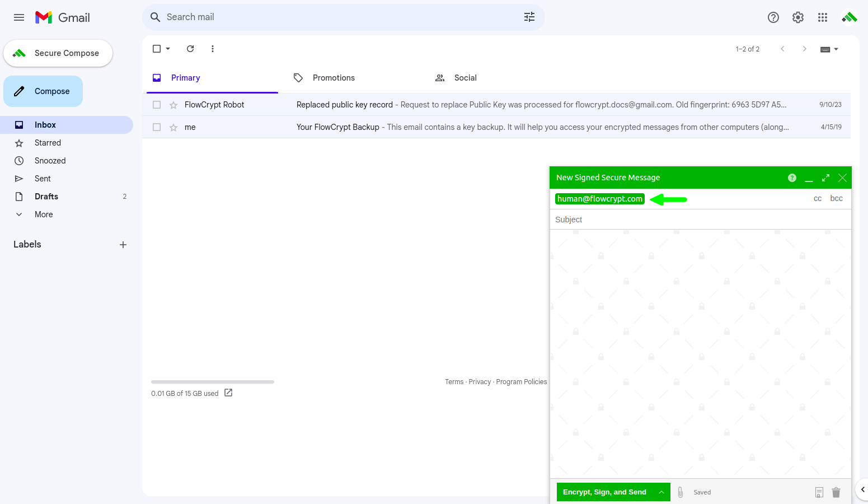The height and width of the screenshot is (504, 868).
Task: Open the Terms link
Action: [454, 382]
